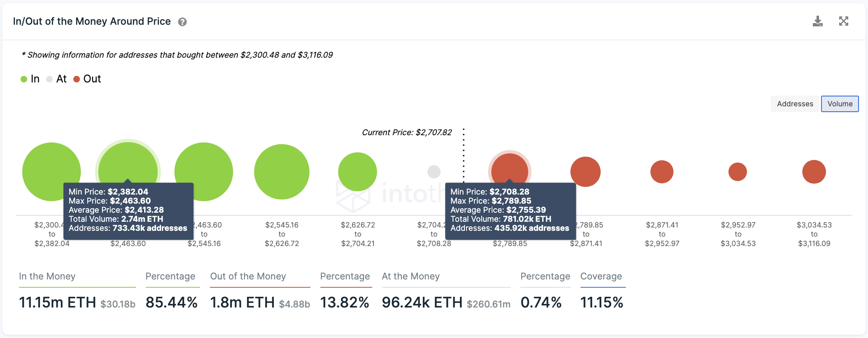
Task: Click the 85.44% percentage value
Action: coord(172,303)
